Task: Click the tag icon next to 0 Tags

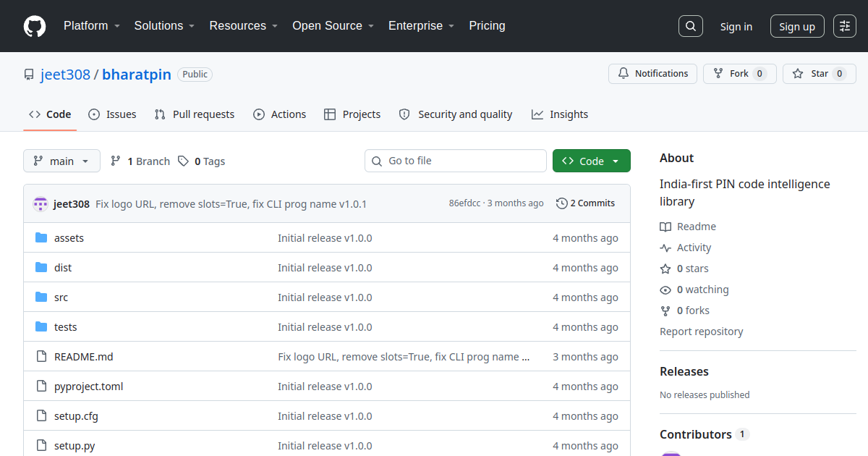Action: point(184,161)
